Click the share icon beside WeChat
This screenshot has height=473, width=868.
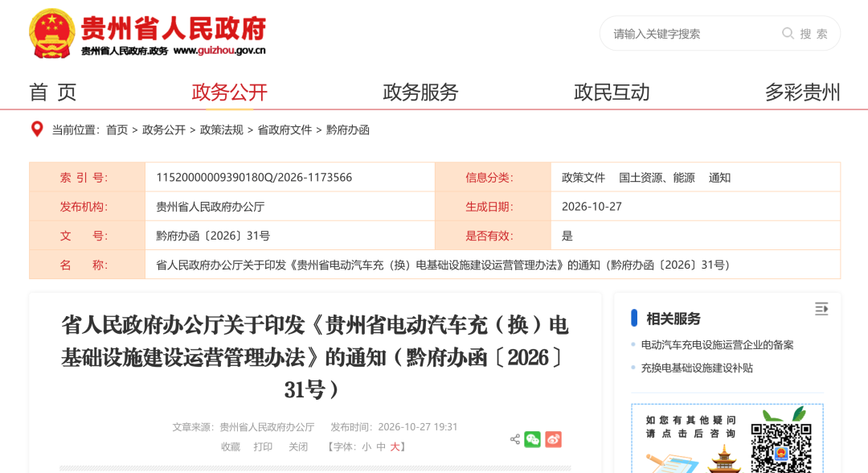pyautogui.click(x=515, y=440)
